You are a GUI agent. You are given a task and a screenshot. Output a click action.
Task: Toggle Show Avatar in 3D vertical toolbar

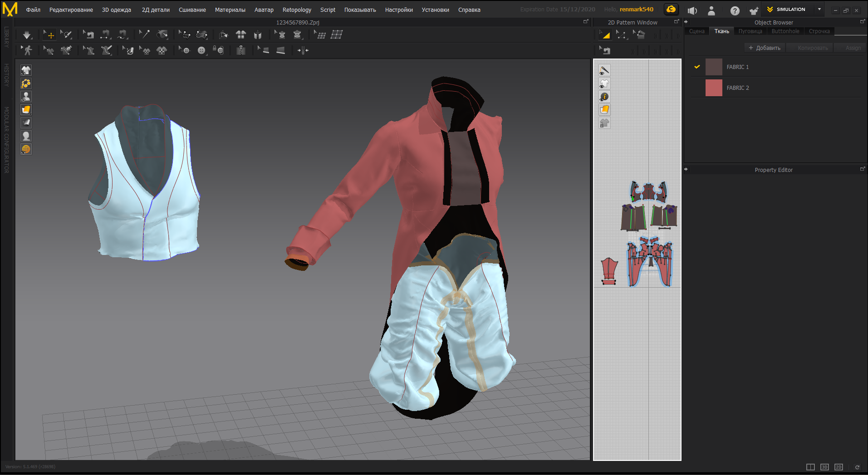coord(26,96)
